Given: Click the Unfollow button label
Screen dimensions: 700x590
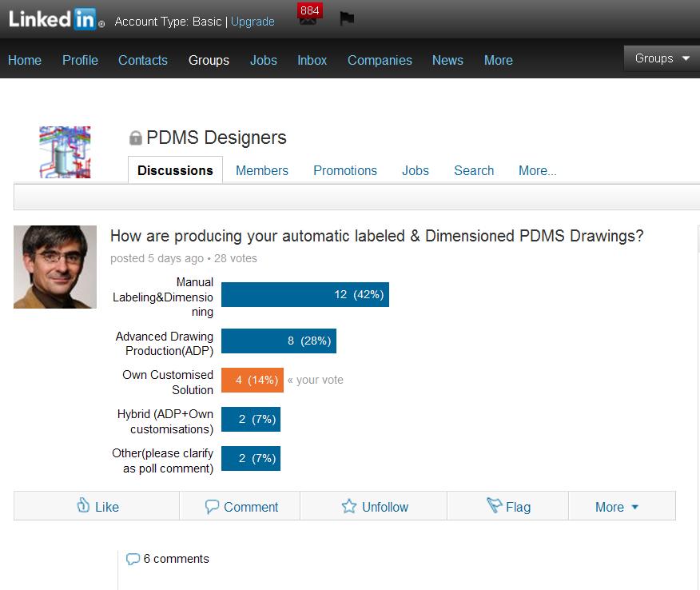Looking at the screenshot, I should [385, 507].
